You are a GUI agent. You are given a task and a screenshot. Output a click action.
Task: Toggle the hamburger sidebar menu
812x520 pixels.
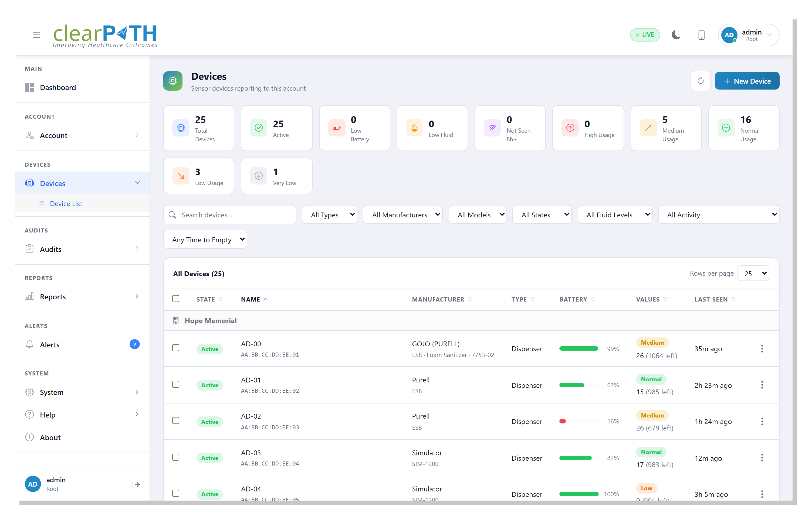coord(36,35)
